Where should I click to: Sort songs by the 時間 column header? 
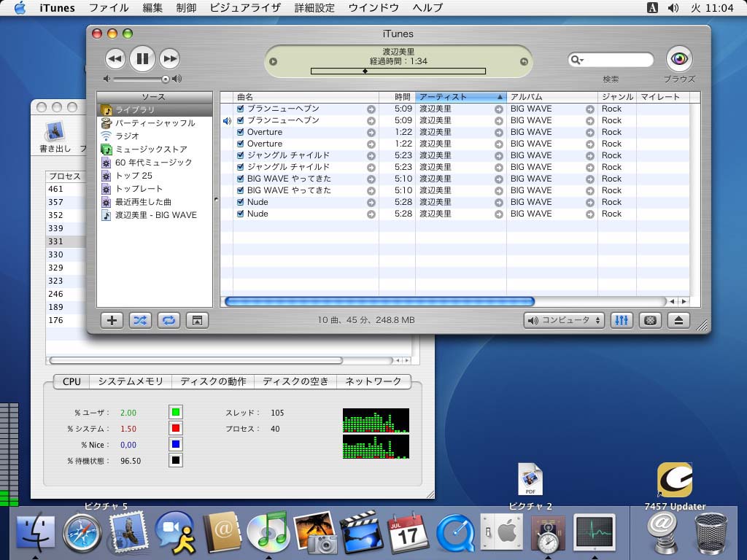click(398, 97)
